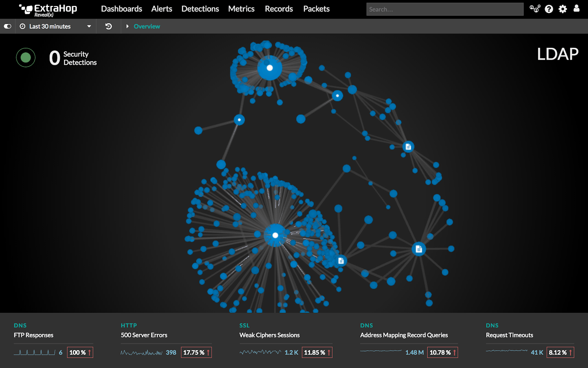
Task: Go to the Detections page
Action: (x=200, y=9)
